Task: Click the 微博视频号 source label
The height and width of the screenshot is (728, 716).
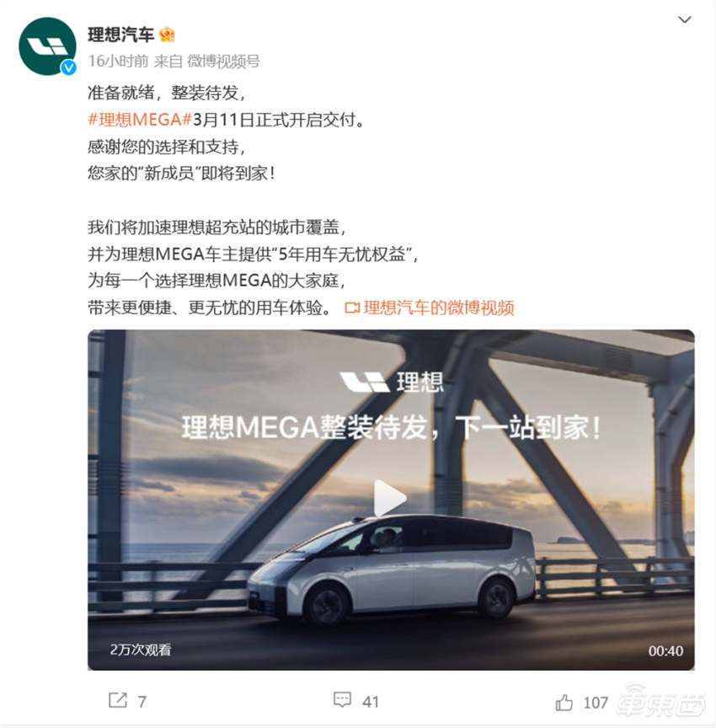Action: (223, 62)
